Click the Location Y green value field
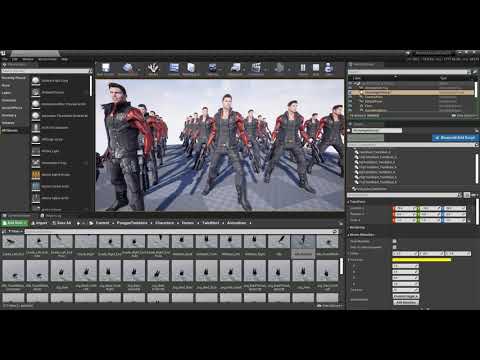Image resolution: width=480 pixels, height=360 pixels. (x=429, y=208)
